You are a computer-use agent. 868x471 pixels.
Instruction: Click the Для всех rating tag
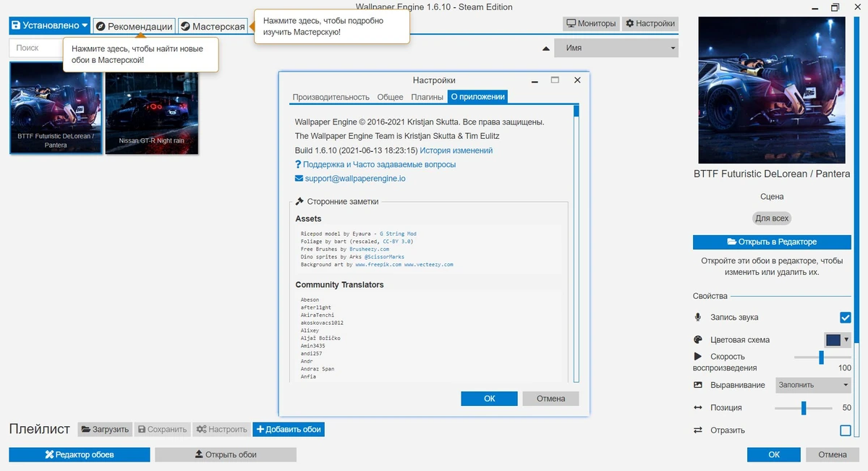pyautogui.click(x=772, y=218)
